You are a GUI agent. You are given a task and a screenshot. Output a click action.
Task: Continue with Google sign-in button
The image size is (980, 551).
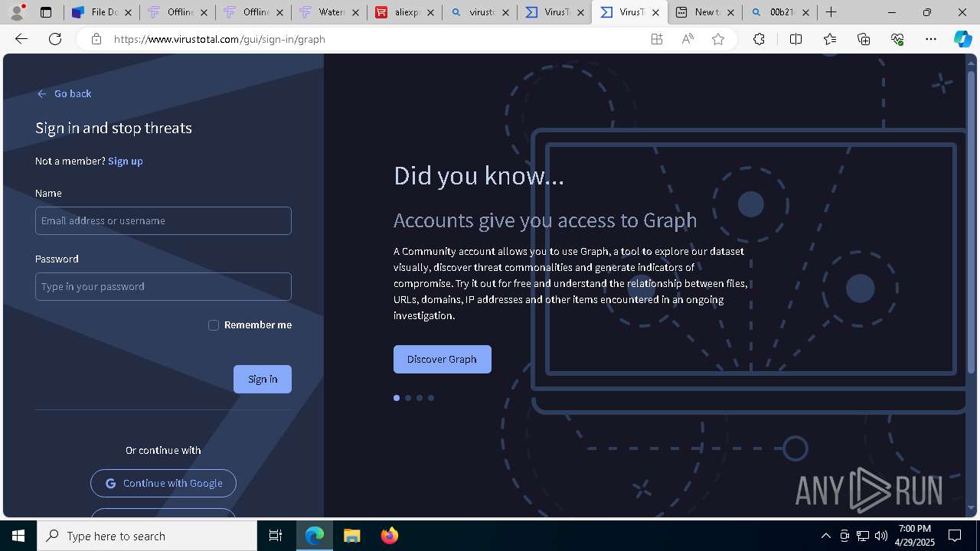tap(163, 483)
